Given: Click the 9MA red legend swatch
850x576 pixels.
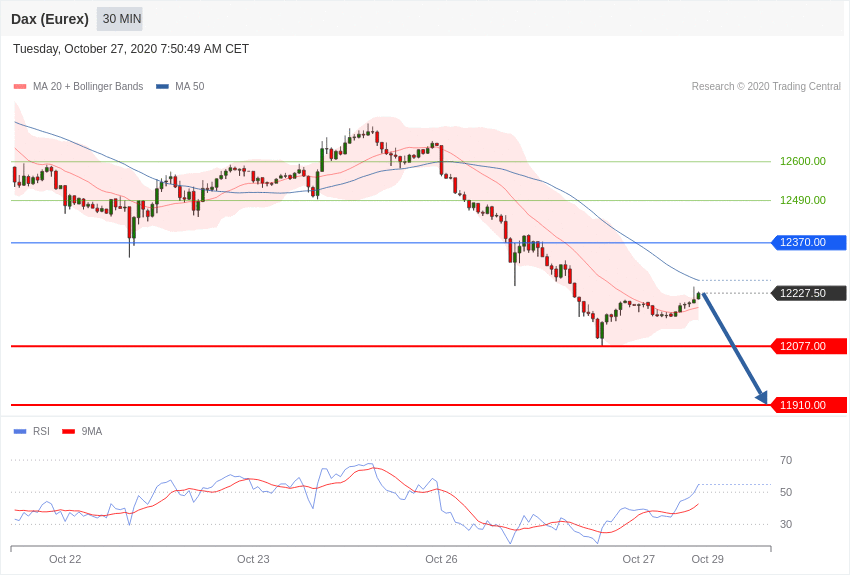Looking at the screenshot, I should click(x=68, y=432).
